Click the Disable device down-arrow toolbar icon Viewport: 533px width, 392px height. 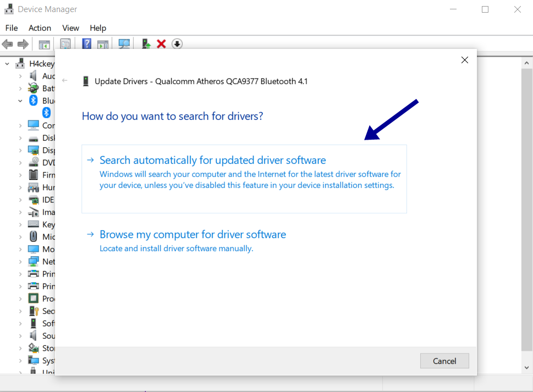pos(177,44)
